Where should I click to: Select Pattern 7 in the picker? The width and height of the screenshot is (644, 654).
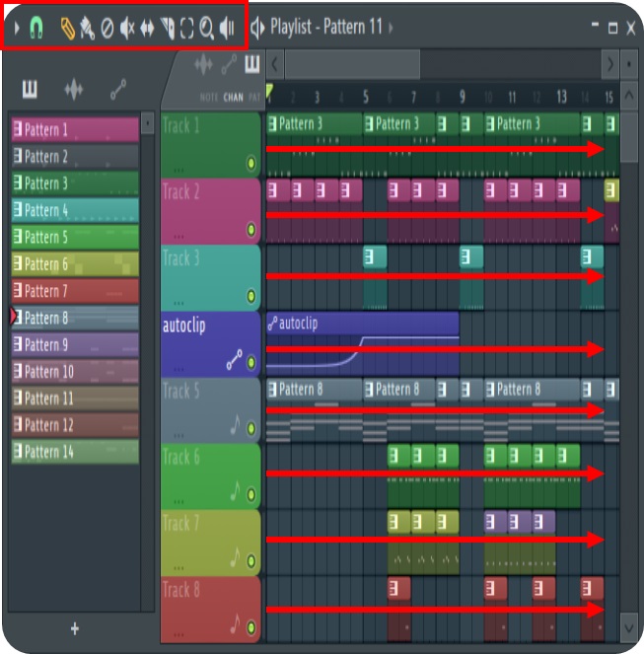pos(75,290)
